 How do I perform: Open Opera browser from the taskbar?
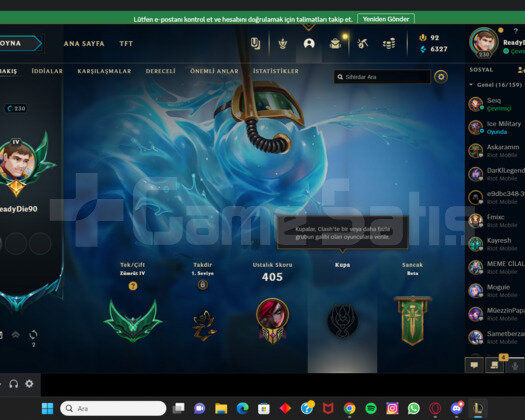coord(435,408)
